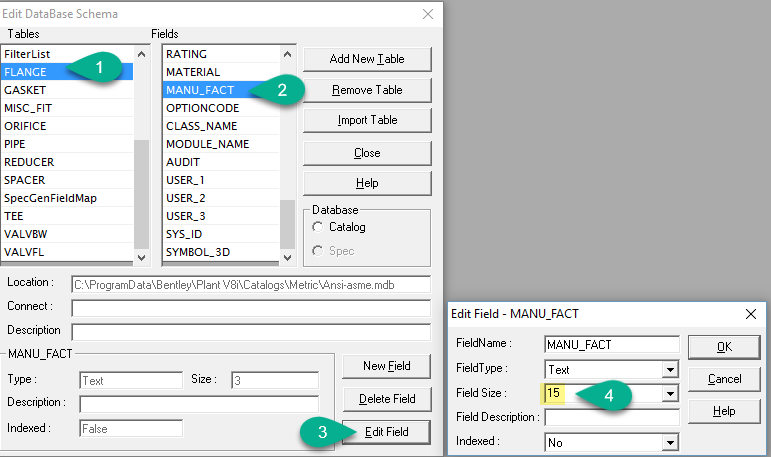Click Remove Table button

367,90
